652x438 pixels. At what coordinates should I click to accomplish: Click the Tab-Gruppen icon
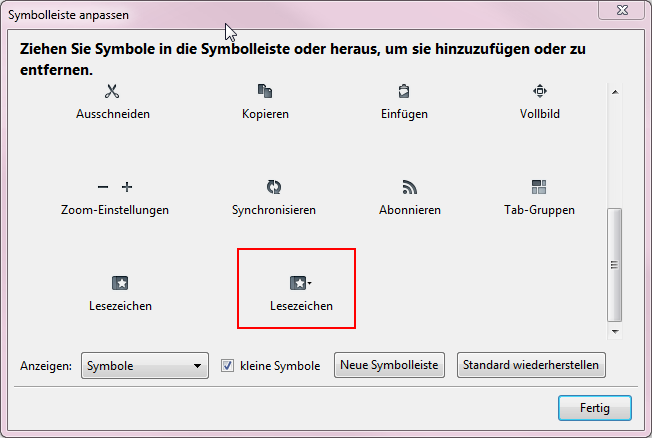539,187
